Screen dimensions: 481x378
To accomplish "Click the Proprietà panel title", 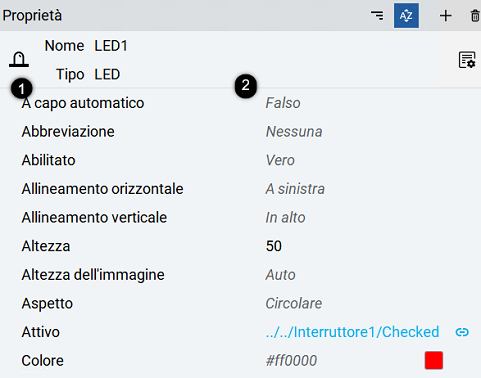I will click(32, 16).
